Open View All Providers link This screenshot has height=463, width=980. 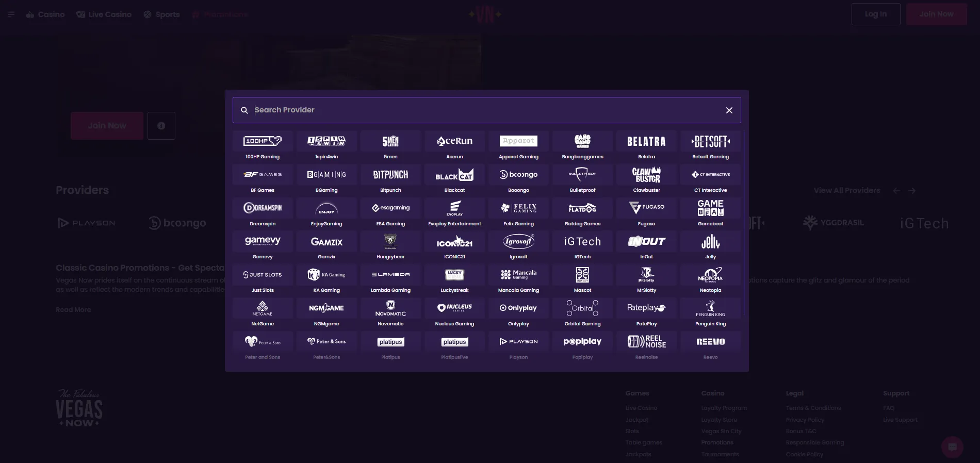coord(846,190)
